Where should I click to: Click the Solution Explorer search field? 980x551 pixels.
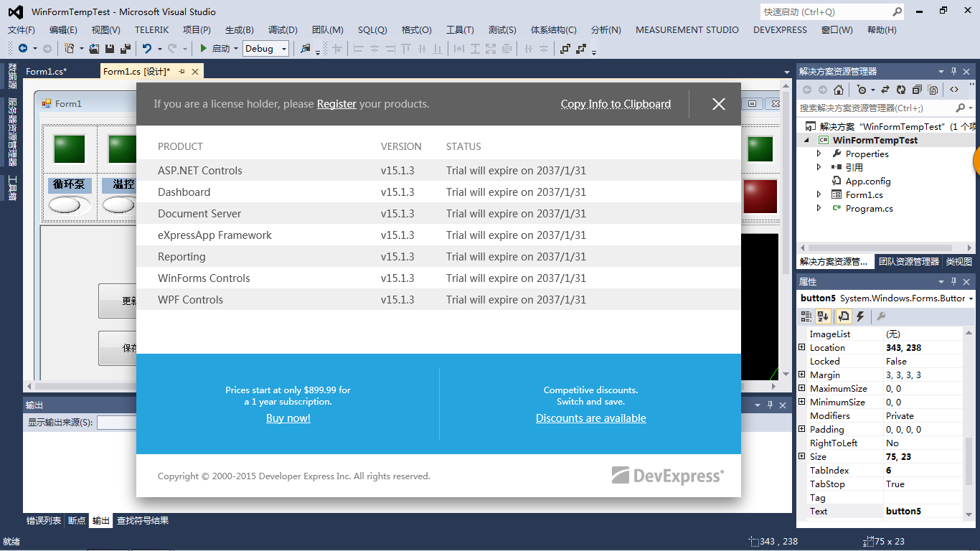(875, 108)
